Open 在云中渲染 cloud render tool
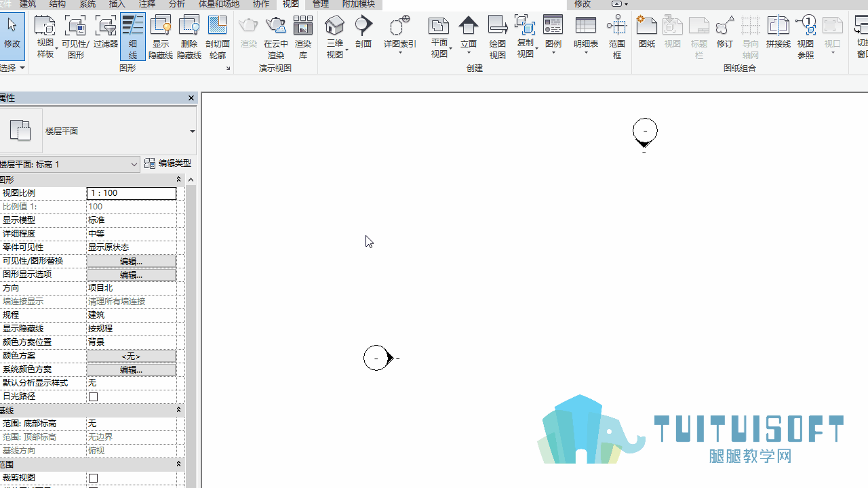The width and height of the screenshot is (868, 488). coord(275,37)
